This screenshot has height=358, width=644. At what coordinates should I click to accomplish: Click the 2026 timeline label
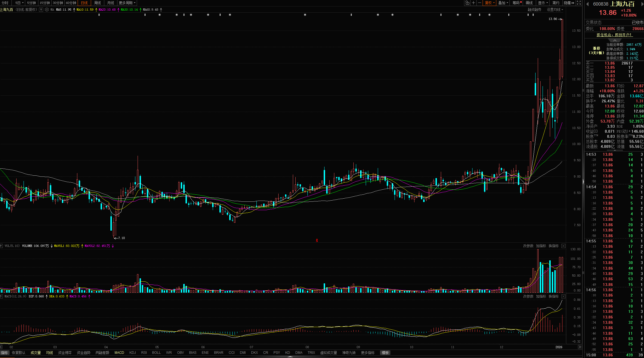coord(559,347)
